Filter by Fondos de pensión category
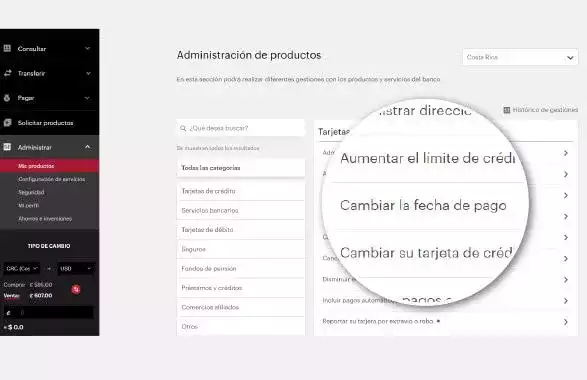Image resolution: width=587 pixels, height=380 pixels. pyautogui.click(x=241, y=269)
